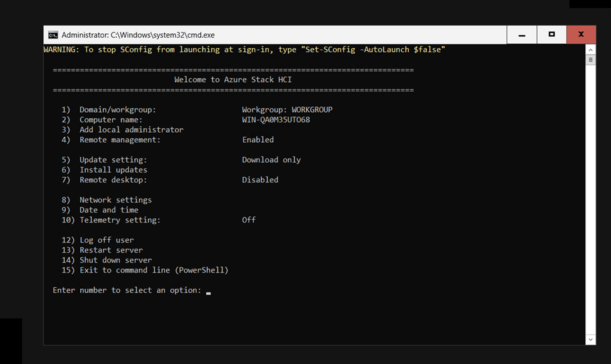Image resolution: width=611 pixels, height=364 pixels.
Task: Select the 'Domain/workgroup:' option line
Action: point(109,110)
